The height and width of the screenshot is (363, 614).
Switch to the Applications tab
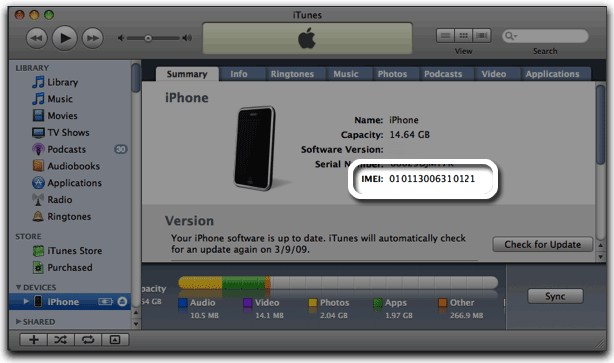point(552,74)
